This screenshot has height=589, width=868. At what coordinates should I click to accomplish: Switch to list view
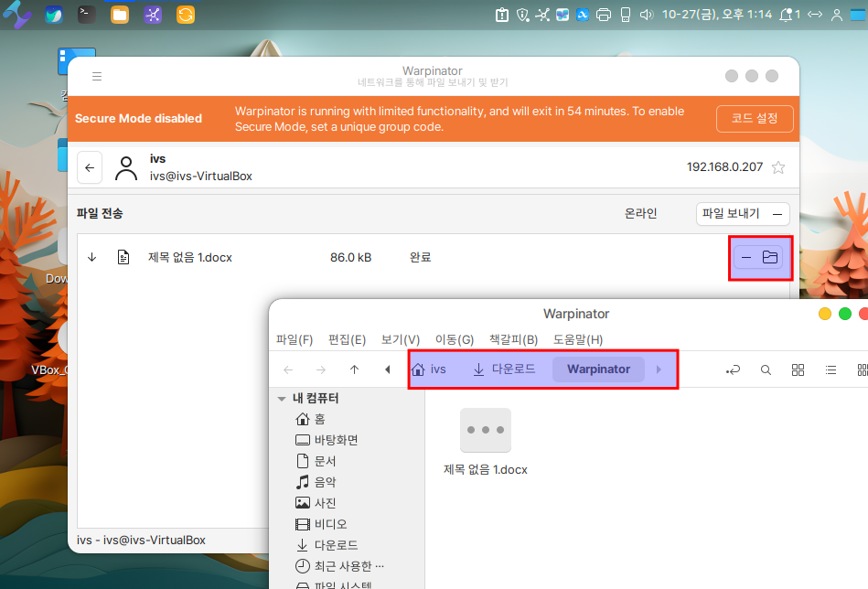click(x=830, y=369)
